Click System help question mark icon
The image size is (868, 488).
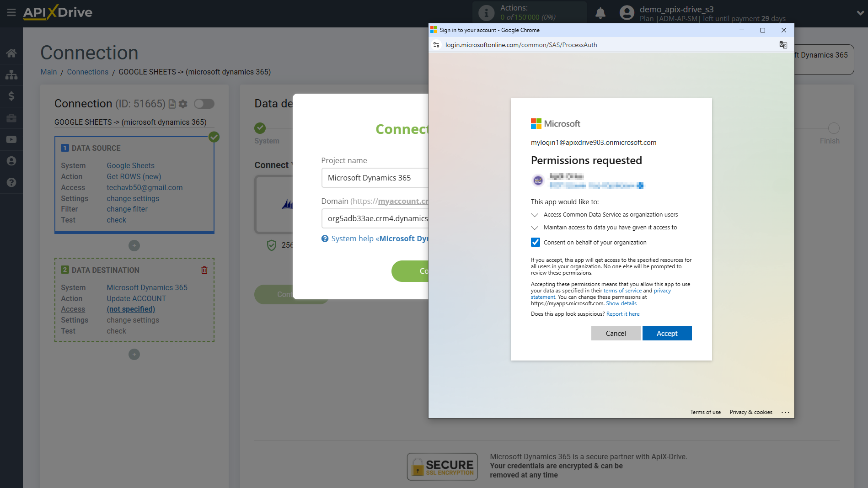[x=325, y=239]
